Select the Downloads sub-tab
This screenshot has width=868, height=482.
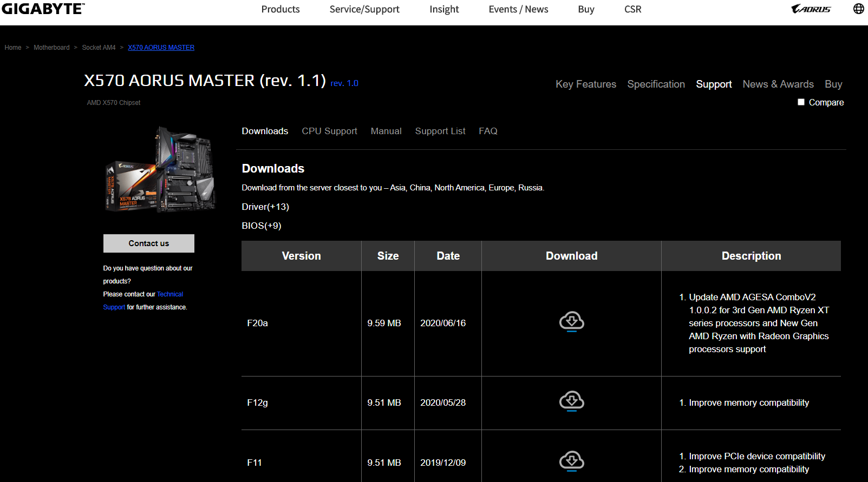click(x=265, y=131)
